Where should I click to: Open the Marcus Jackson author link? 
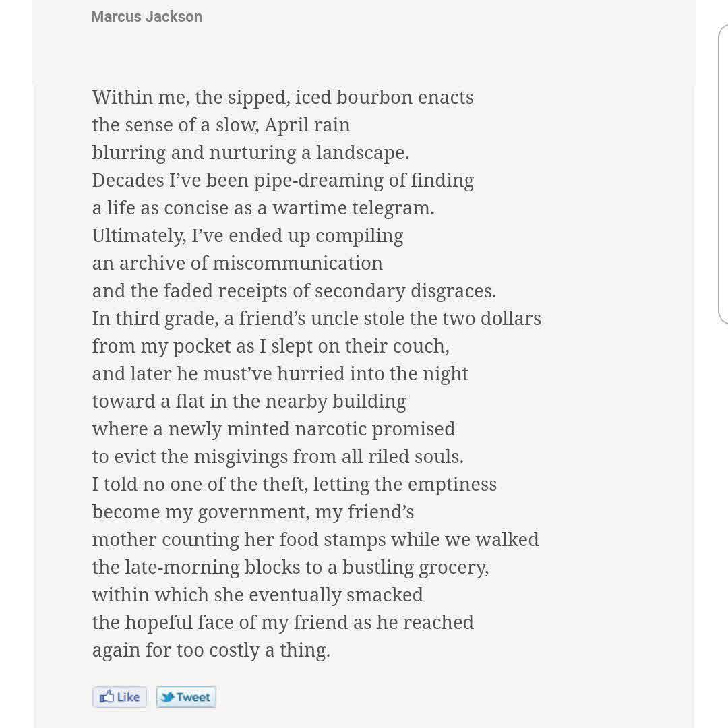(x=147, y=16)
